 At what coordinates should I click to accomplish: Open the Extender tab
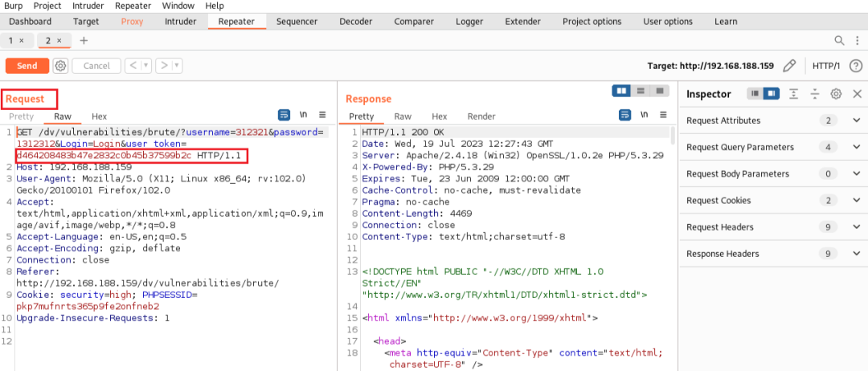pyautogui.click(x=522, y=22)
